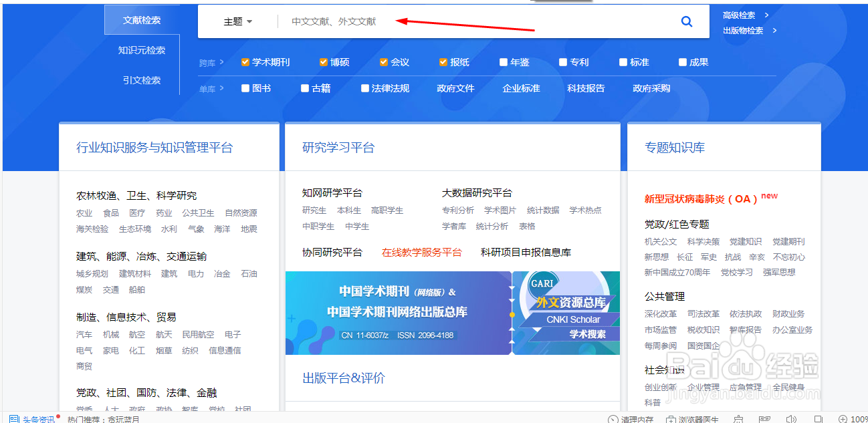Click the 高职学生 link
Image resolution: width=868 pixels, height=423 pixels.
click(387, 210)
